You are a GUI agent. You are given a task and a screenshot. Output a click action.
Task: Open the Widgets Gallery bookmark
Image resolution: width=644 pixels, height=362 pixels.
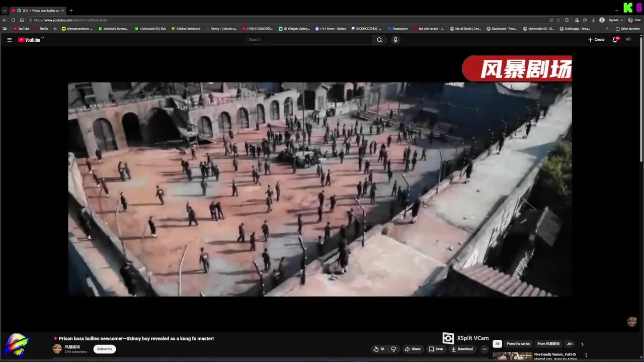294,29
